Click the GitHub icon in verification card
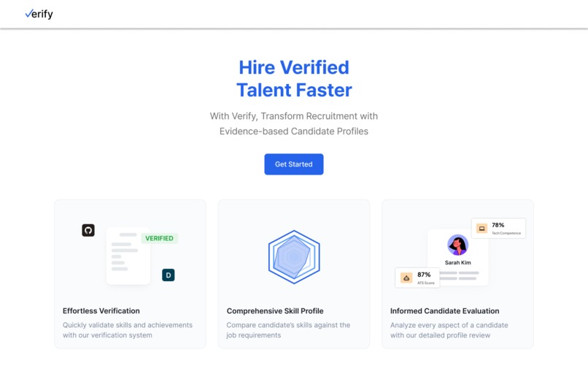The image size is (588, 382). click(88, 230)
